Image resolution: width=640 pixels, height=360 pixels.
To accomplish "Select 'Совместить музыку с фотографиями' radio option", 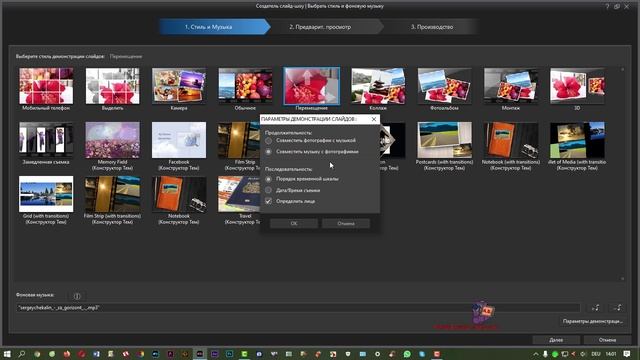I will click(268, 152).
